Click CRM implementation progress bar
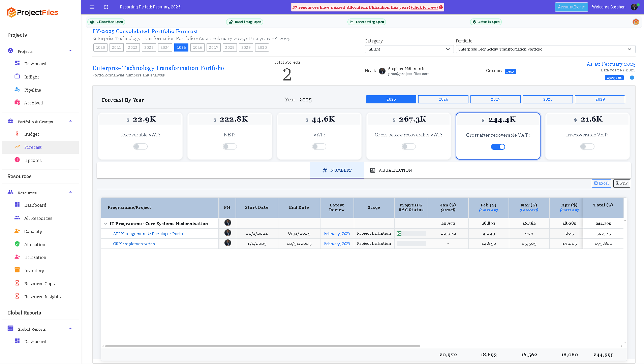The height and width of the screenshot is (364, 644). point(411,243)
